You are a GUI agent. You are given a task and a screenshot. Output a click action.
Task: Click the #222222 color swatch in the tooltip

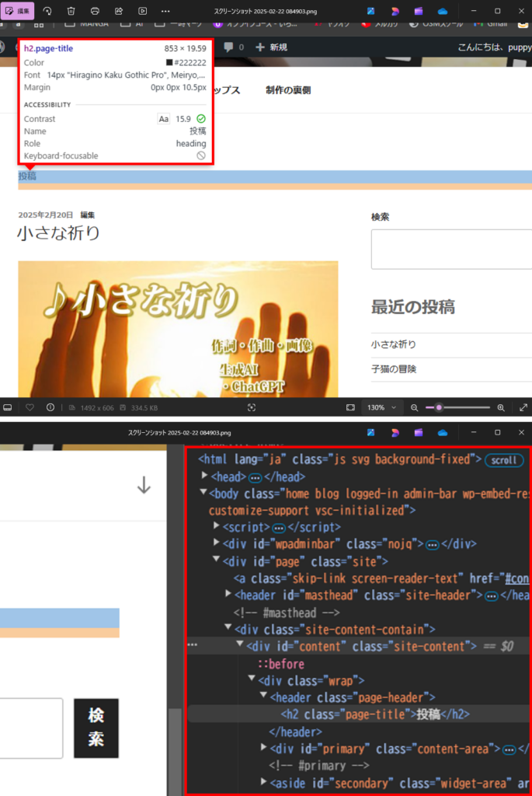pos(169,62)
